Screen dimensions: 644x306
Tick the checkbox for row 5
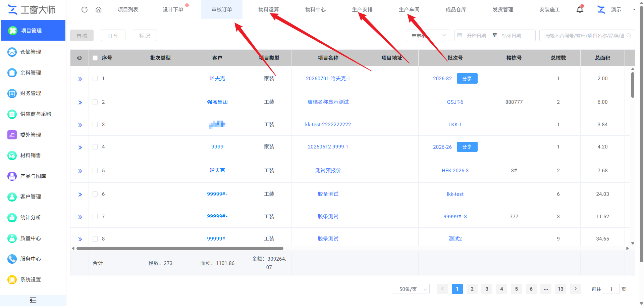click(95, 170)
